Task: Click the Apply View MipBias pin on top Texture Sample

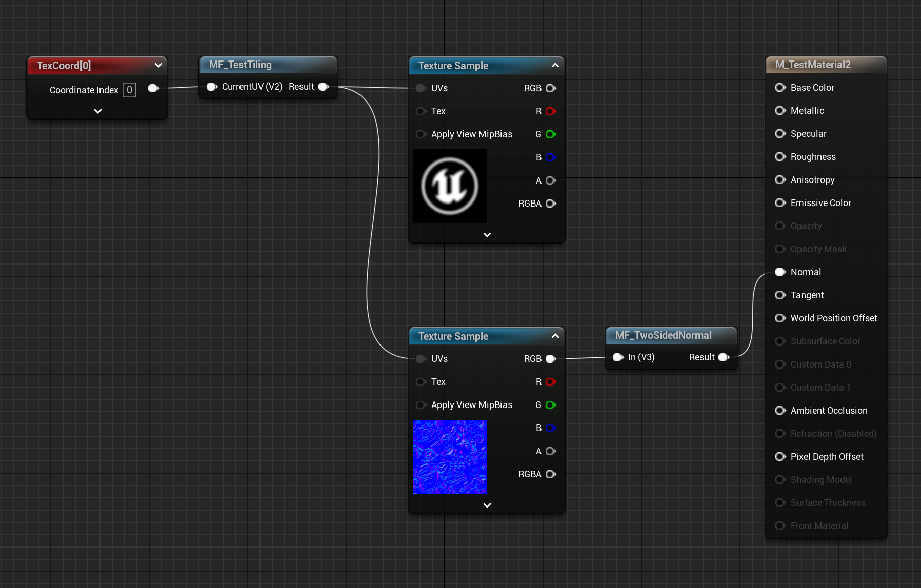Action: (421, 134)
